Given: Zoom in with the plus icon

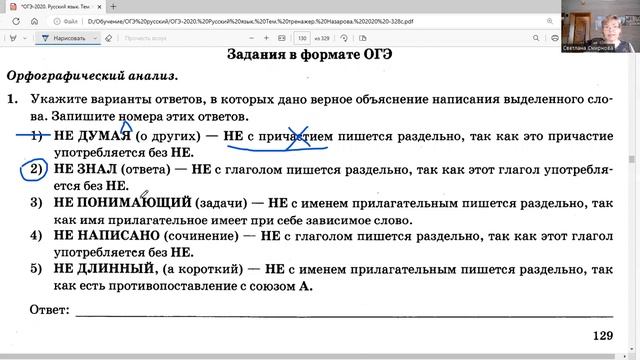Looking at the screenshot, I should [x=266, y=38].
